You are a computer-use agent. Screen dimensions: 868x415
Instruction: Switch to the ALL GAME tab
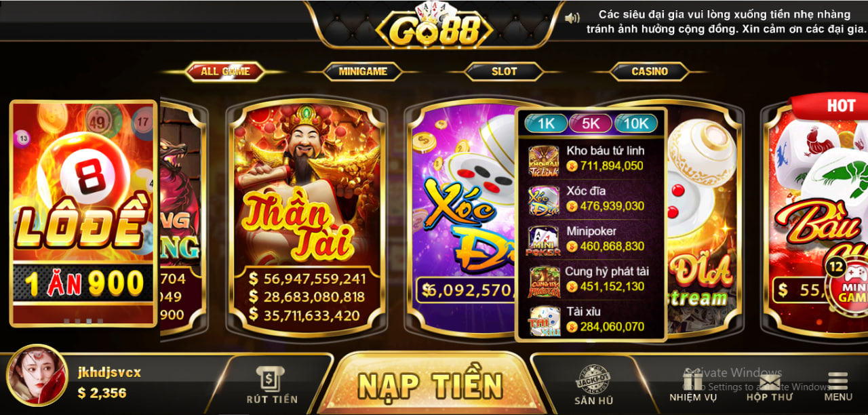point(225,71)
